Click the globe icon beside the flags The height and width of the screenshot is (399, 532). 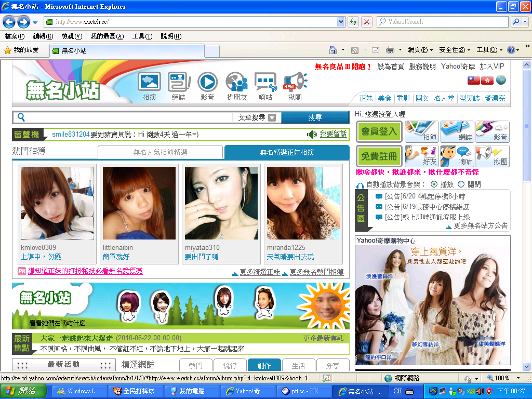[501, 80]
